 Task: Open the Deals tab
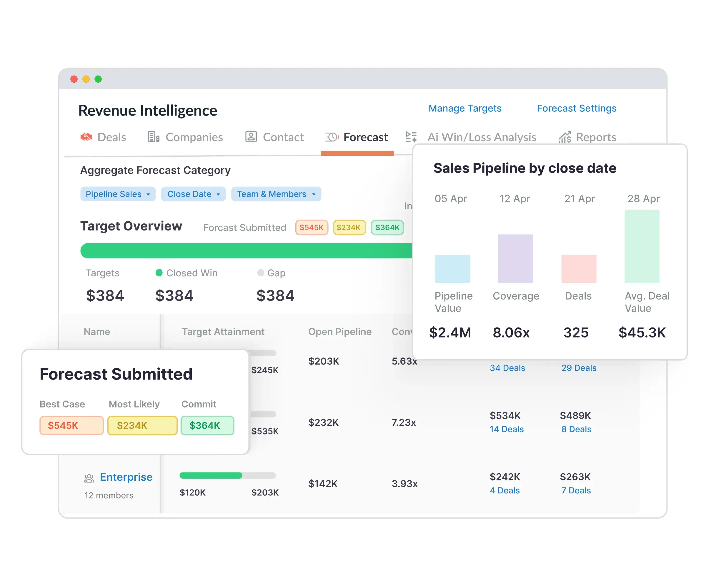point(103,137)
